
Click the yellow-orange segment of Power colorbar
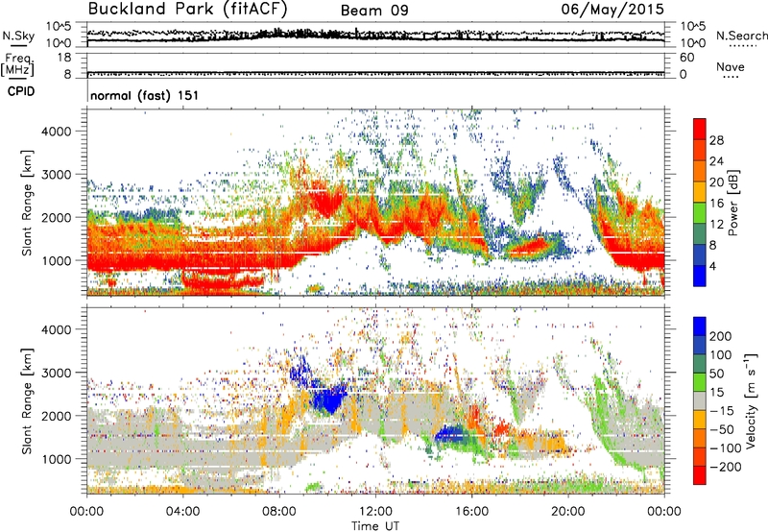click(700, 192)
